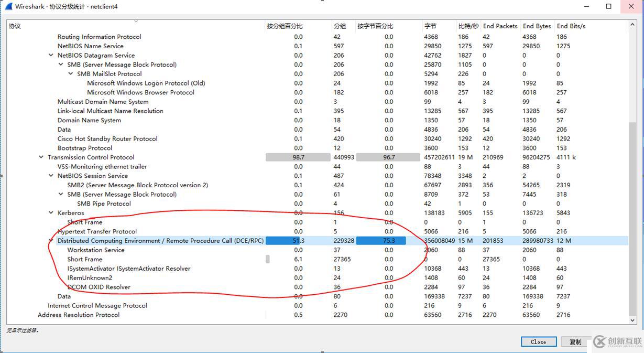The height and width of the screenshot is (353, 644).
Task: Select the Bootstrap Protocol row
Action: tap(317, 148)
